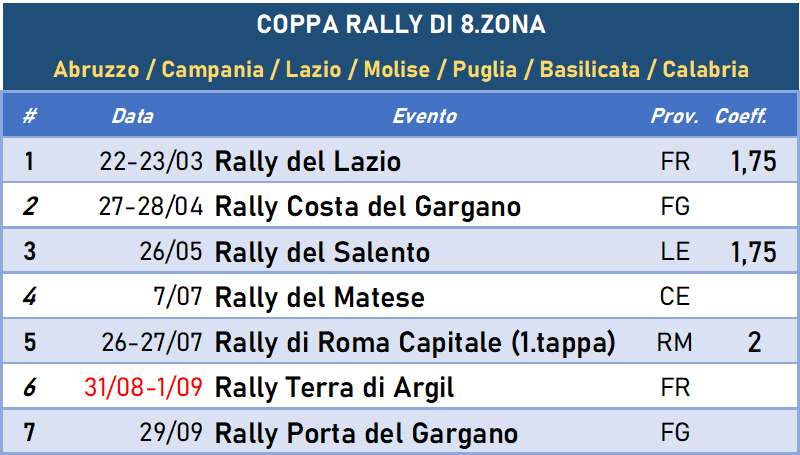The height and width of the screenshot is (455, 800).
Task: Select the date cell '22-23/03'
Action: [x=152, y=162]
